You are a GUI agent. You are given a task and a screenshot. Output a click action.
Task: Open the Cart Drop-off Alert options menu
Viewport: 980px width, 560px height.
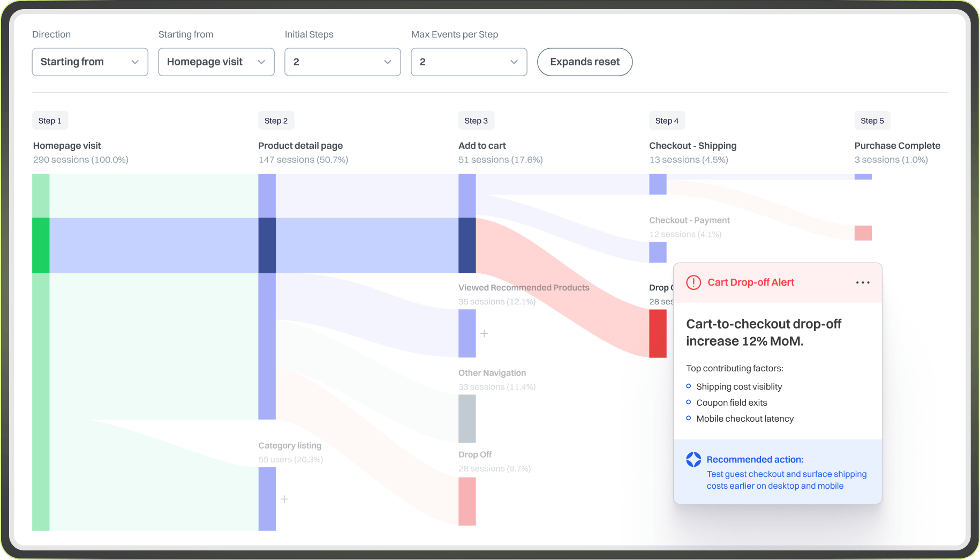click(x=862, y=282)
